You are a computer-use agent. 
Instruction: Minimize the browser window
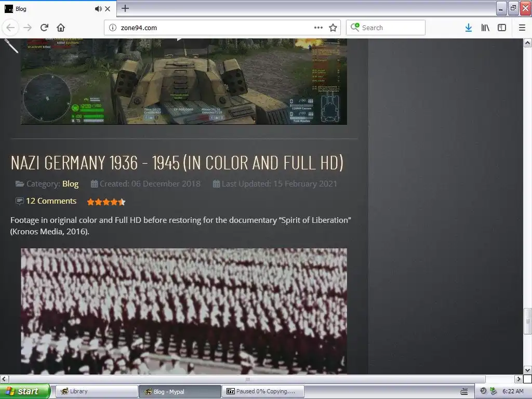click(501, 8)
